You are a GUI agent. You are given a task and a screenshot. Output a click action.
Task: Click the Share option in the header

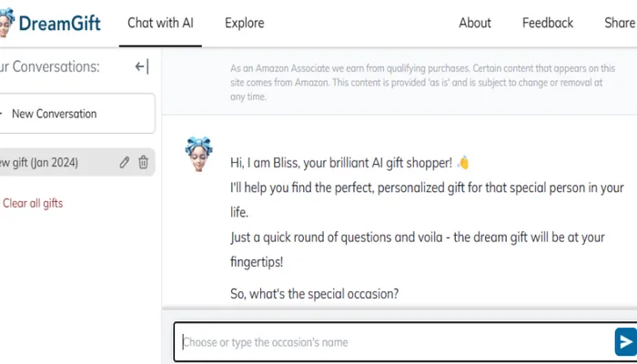[620, 23]
